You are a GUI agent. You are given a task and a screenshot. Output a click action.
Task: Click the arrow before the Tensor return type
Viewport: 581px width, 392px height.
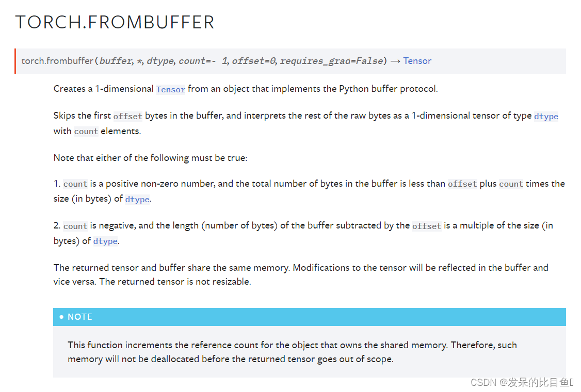pos(395,61)
